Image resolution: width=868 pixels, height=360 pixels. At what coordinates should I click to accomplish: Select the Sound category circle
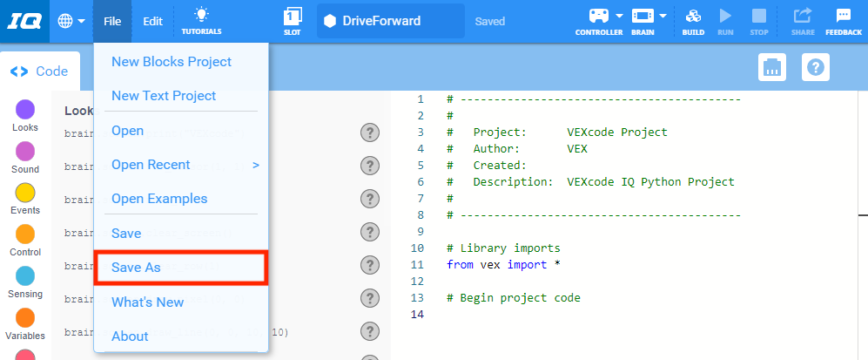click(x=25, y=151)
